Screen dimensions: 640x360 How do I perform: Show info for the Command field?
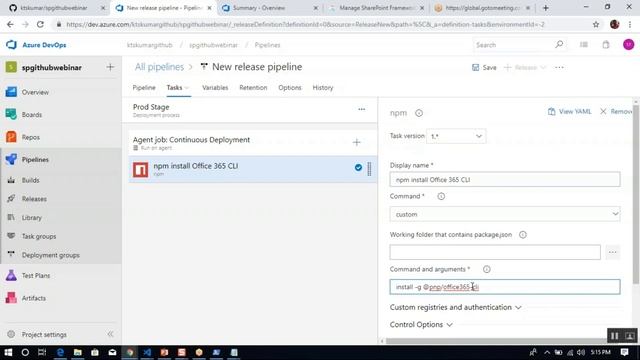click(x=441, y=196)
